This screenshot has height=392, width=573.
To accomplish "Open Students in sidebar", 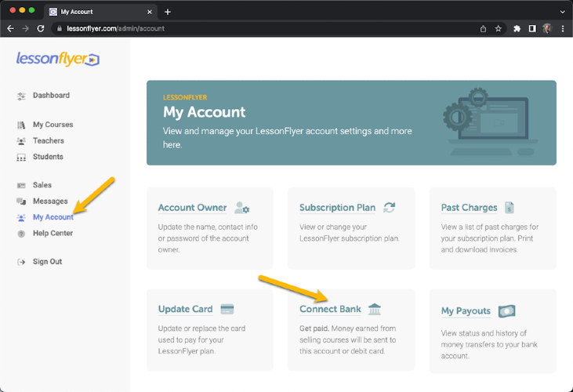I will click(48, 157).
